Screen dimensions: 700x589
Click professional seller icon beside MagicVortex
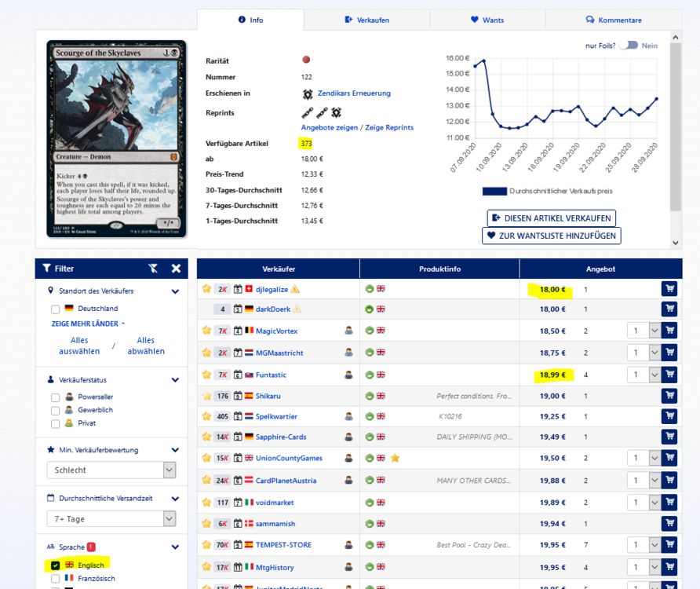[348, 331]
